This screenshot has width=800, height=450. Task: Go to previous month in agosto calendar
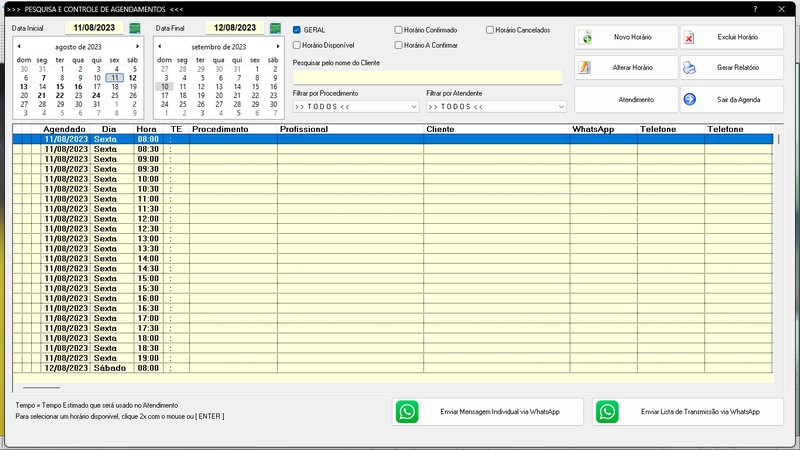coord(19,46)
